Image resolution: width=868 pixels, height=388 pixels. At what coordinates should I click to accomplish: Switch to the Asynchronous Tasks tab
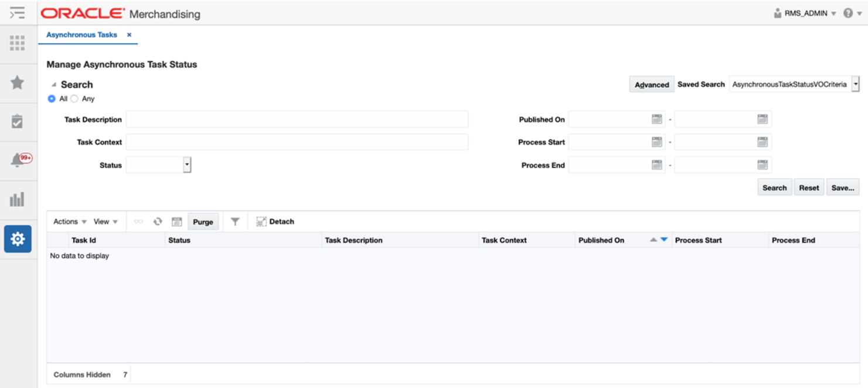81,35
